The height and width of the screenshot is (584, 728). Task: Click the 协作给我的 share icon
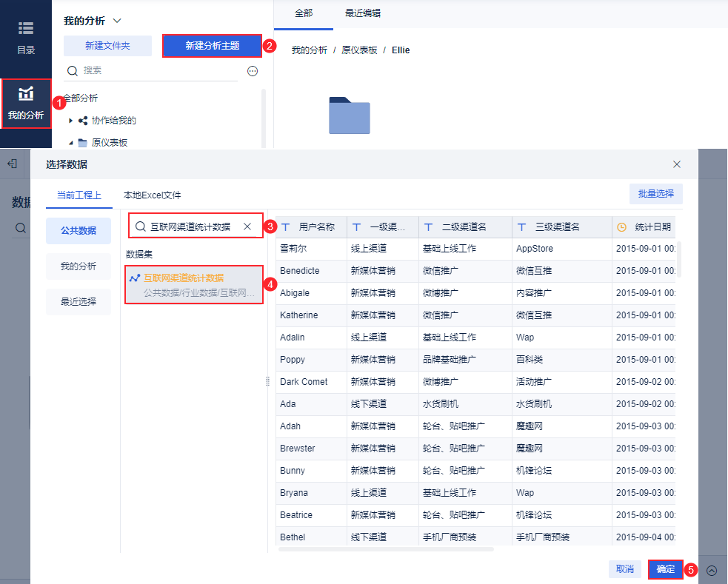tap(83, 121)
